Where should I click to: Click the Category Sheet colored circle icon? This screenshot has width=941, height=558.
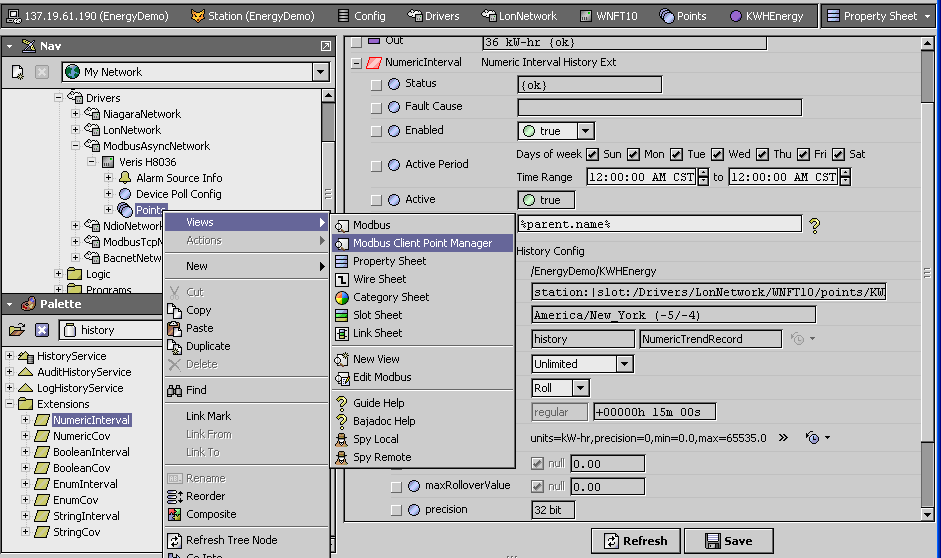pyautogui.click(x=341, y=297)
